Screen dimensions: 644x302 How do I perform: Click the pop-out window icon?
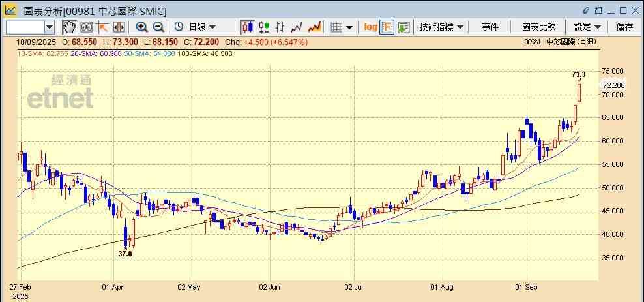click(598, 10)
